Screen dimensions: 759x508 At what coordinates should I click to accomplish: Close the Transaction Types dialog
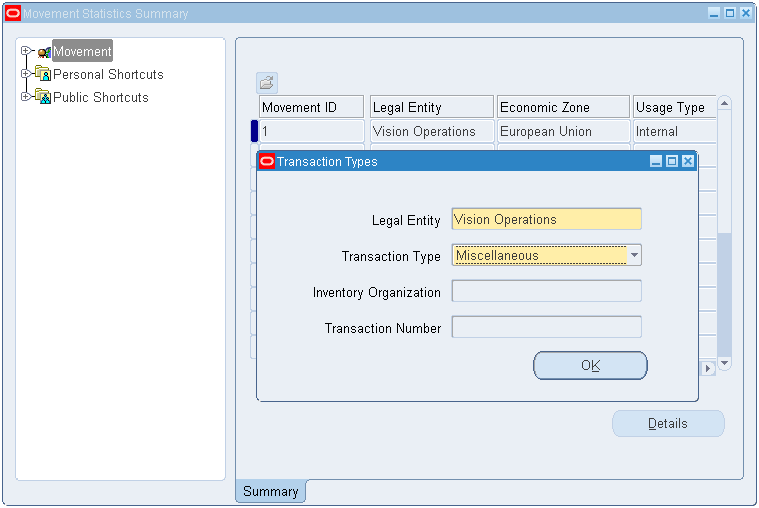688,161
